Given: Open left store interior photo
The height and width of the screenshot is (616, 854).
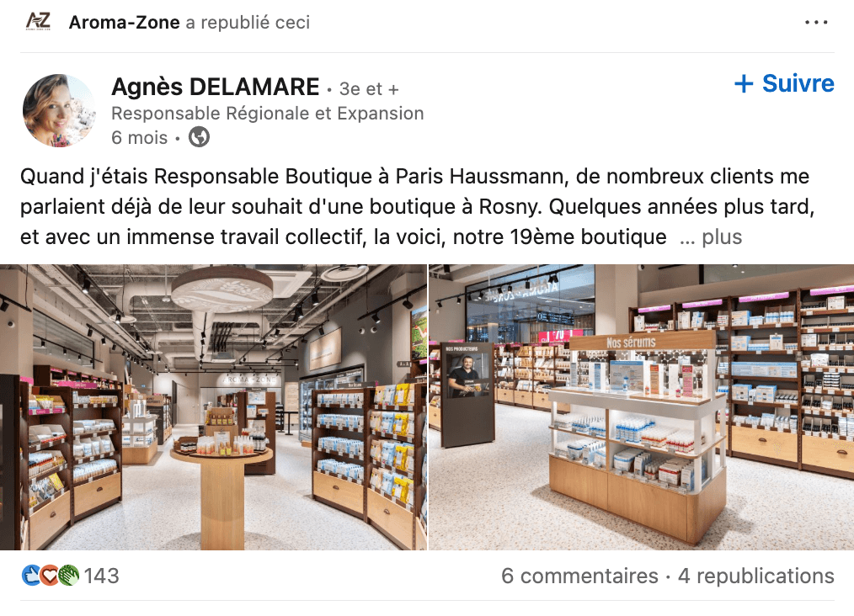Looking at the screenshot, I should click(214, 407).
